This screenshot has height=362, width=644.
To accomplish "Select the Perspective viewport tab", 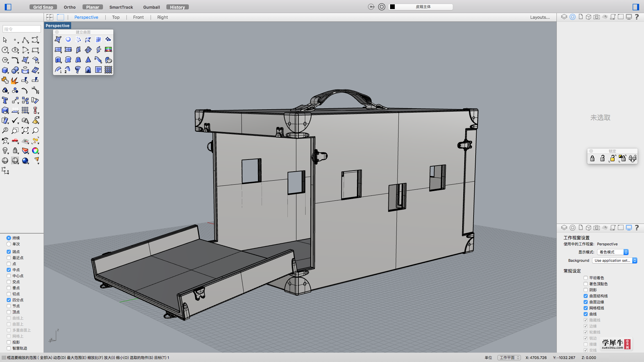I will click(x=86, y=17).
